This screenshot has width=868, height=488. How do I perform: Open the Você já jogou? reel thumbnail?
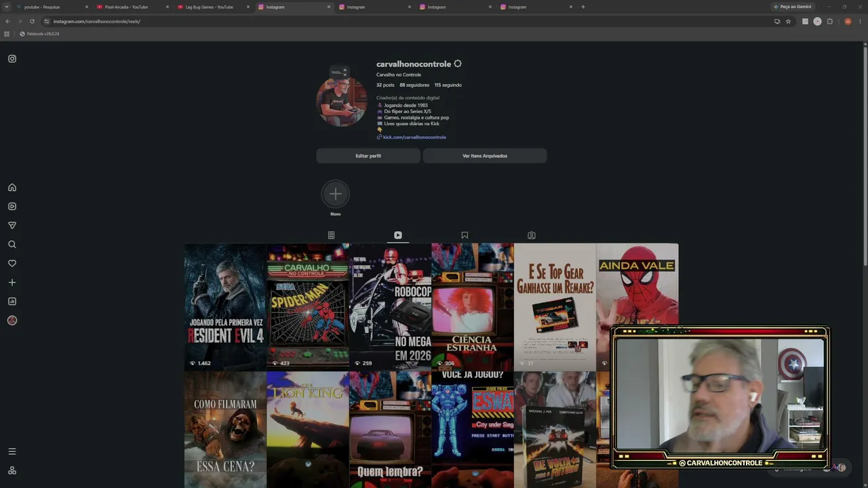[x=473, y=430]
